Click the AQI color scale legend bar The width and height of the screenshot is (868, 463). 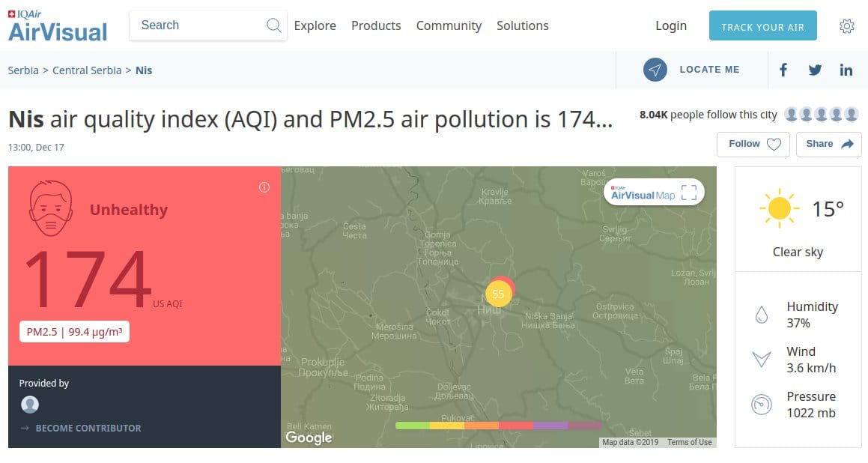tap(499, 426)
